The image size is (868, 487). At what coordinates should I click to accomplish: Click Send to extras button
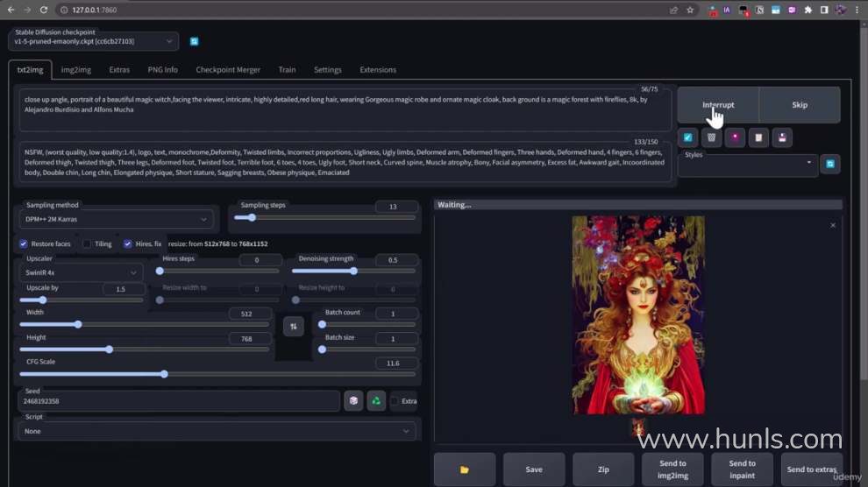tap(812, 469)
